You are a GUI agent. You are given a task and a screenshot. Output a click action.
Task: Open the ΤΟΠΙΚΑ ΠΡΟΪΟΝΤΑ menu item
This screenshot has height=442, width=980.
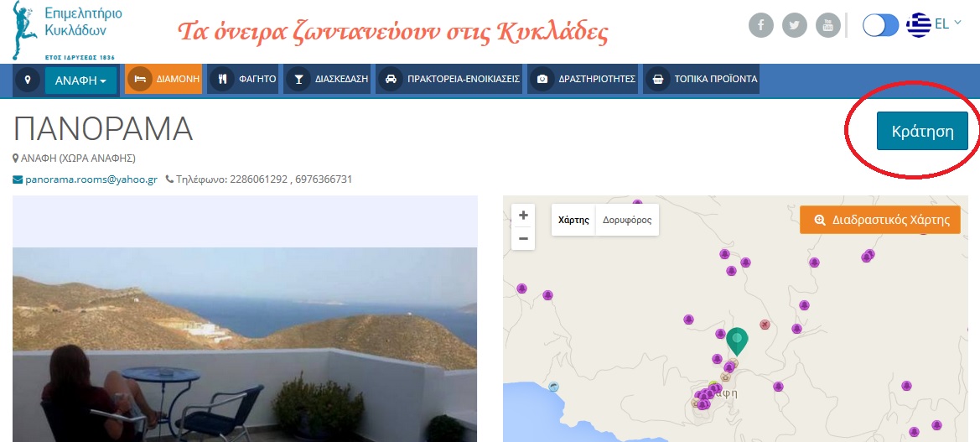[x=701, y=80]
